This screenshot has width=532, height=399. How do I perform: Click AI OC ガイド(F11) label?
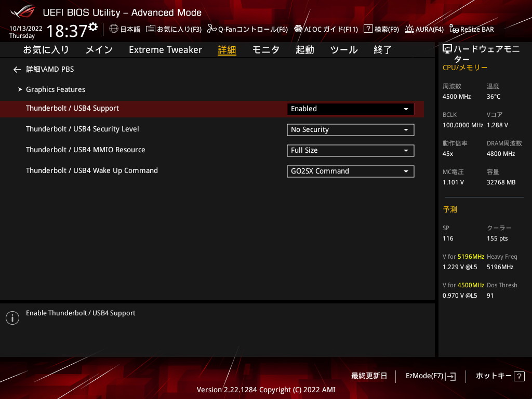331,29
